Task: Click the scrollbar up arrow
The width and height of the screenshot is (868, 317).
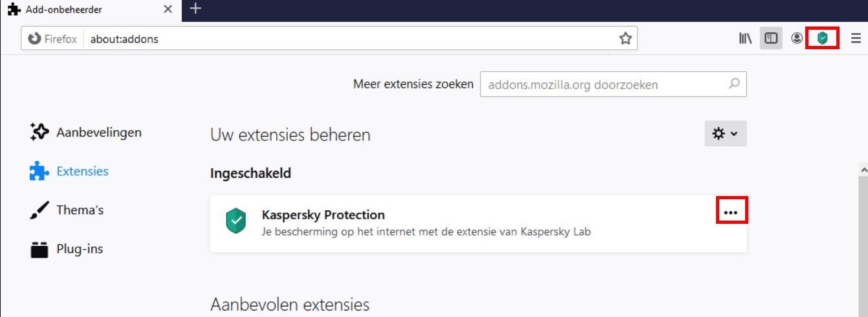Action: pos(863,169)
